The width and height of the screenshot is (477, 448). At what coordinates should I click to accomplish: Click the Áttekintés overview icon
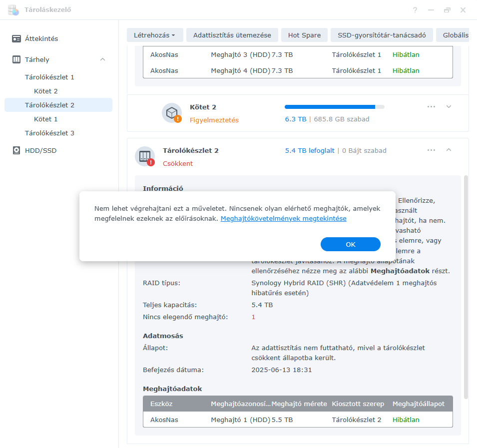coord(16,38)
